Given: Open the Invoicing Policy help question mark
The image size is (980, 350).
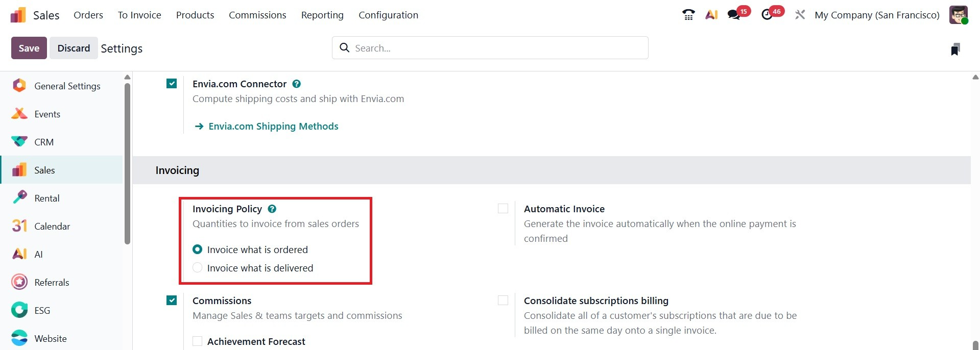Looking at the screenshot, I should [x=272, y=209].
